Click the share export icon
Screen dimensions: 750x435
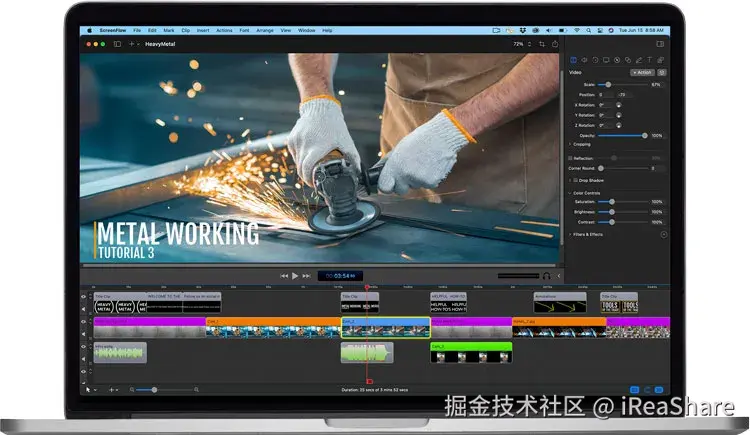point(555,44)
